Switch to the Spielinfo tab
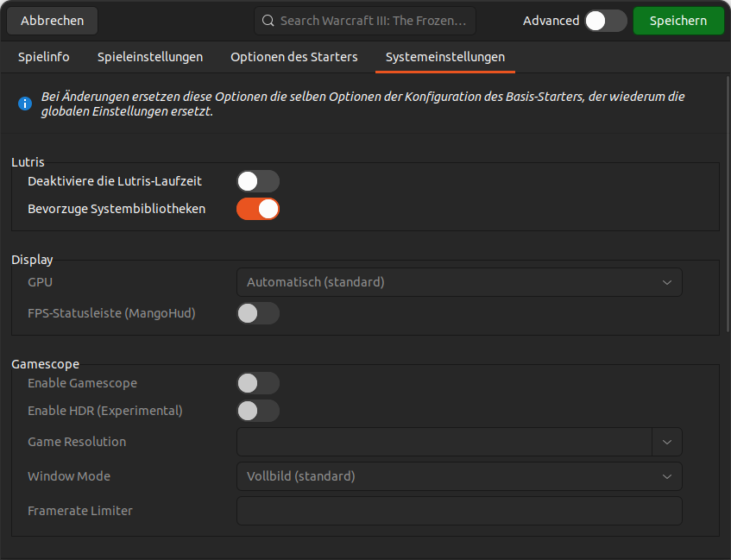Screen dimensions: 731x560 coord(43,57)
